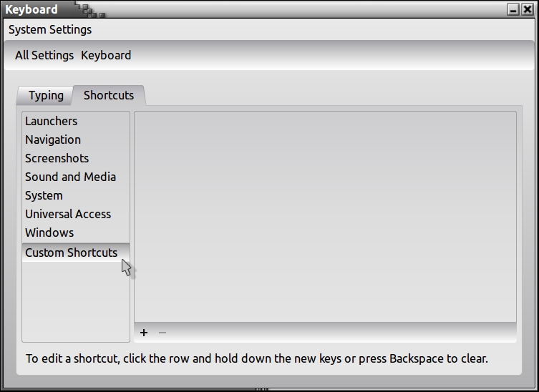The height and width of the screenshot is (392, 539).
Task: Click the empty shortcuts list area
Action: coord(325,216)
